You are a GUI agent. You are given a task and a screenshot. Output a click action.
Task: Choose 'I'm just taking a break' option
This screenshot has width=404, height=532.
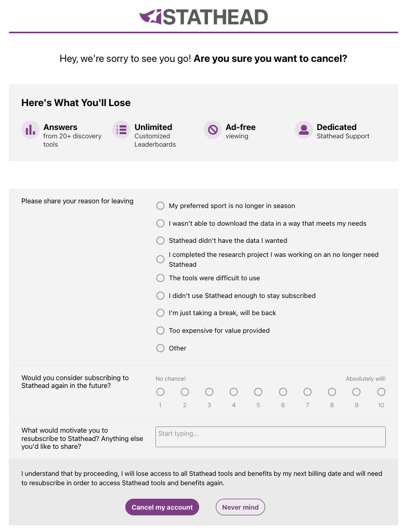pos(161,313)
